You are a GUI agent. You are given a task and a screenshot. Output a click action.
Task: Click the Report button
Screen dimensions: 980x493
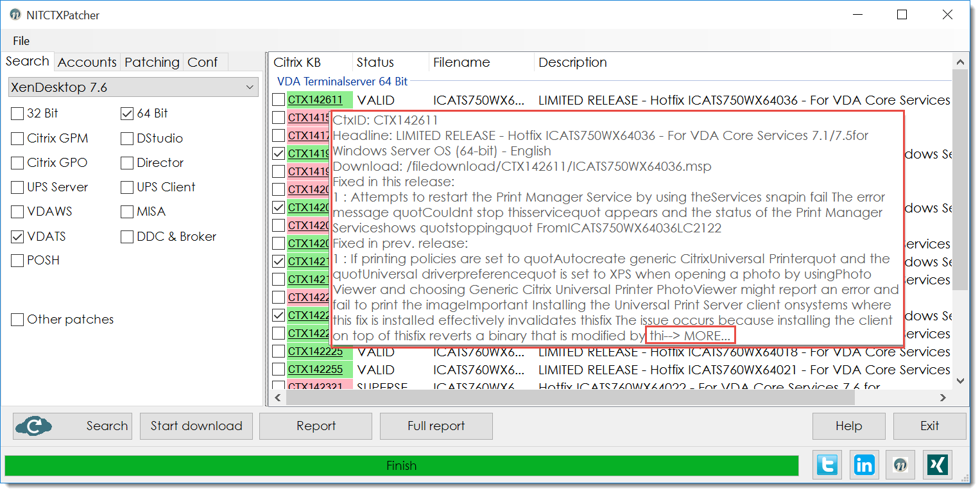[316, 426]
